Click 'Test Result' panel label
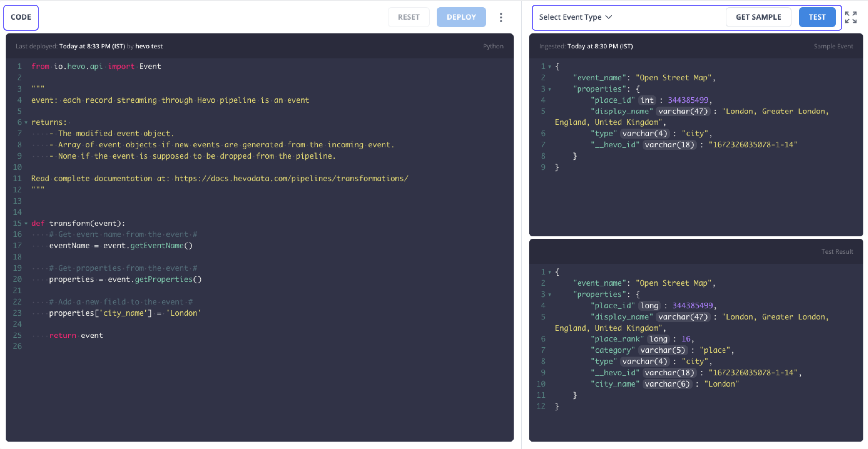The width and height of the screenshot is (868, 449). pyautogui.click(x=837, y=252)
